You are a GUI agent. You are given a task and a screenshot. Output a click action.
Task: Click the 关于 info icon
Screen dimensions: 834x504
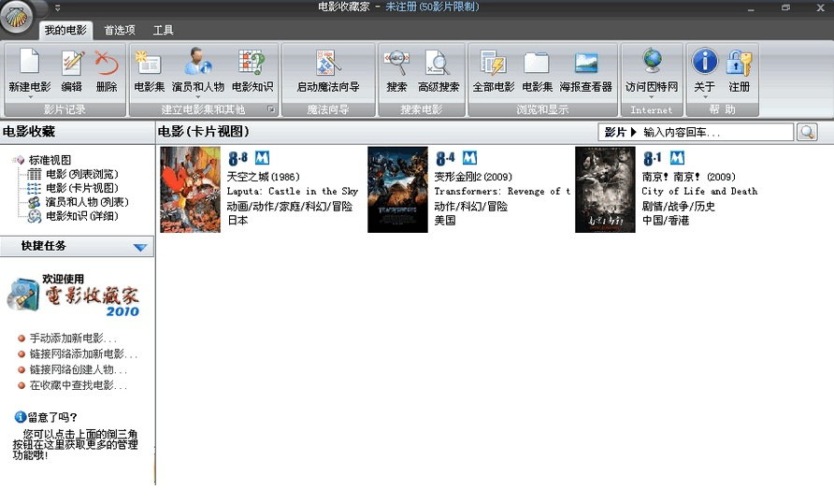click(705, 61)
